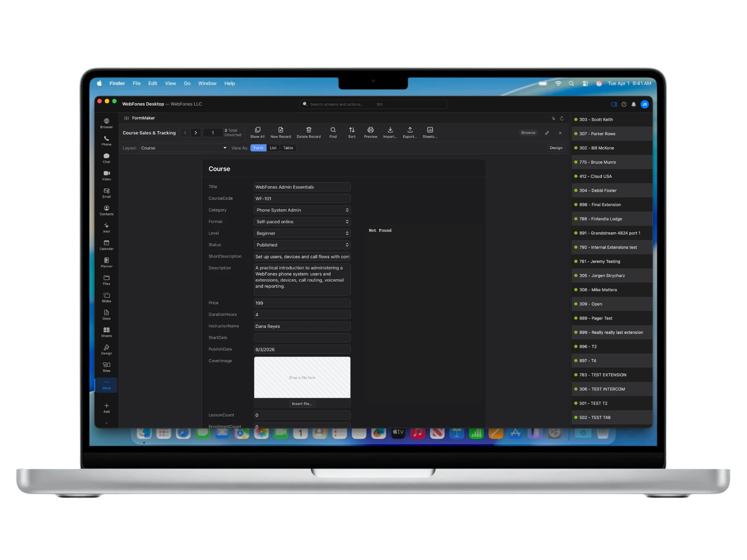This screenshot has height=560, width=747.
Task: Click the Title input field
Action: (x=302, y=187)
